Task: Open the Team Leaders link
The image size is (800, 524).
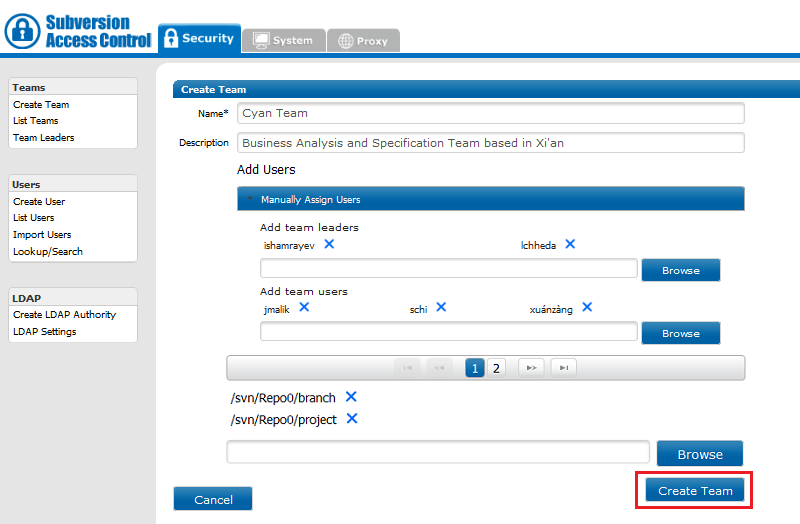Action: (43, 138)
